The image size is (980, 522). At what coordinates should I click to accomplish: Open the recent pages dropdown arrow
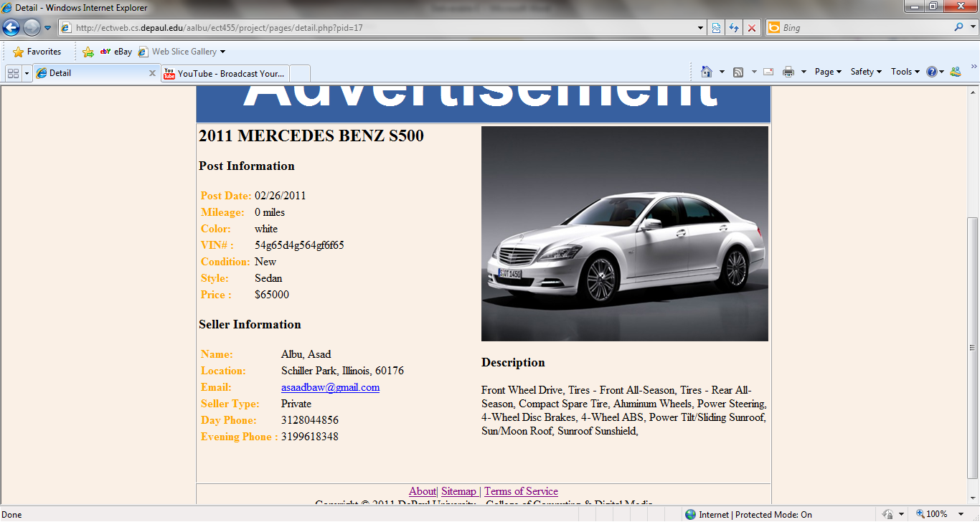48,28
